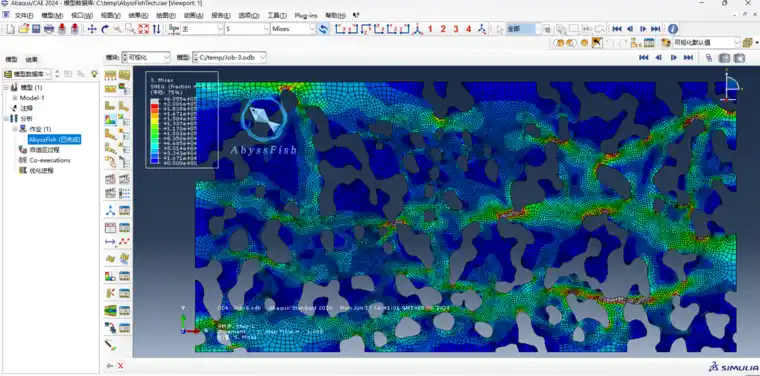The image size is (760, 376).
Task: Click the Save model database icon
Action: pos(36,29)
